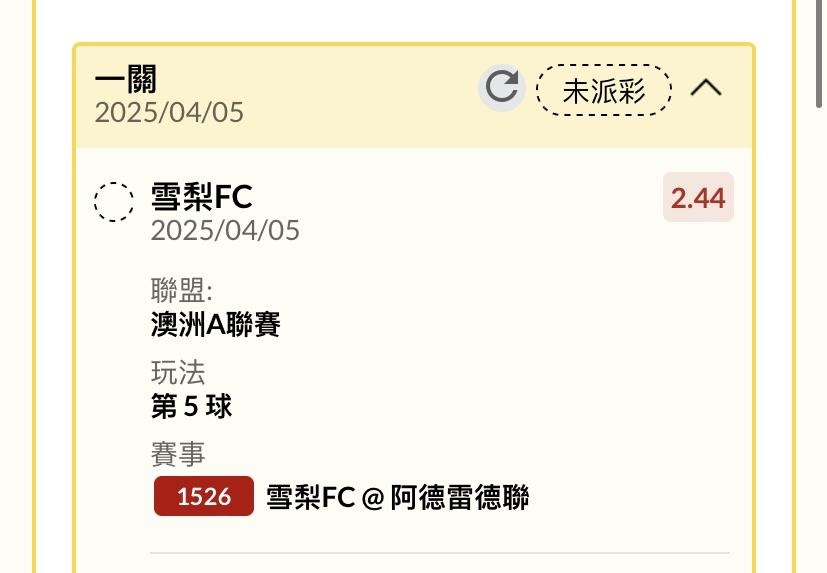Click the 2.44 odds badge

pos(698,197)
